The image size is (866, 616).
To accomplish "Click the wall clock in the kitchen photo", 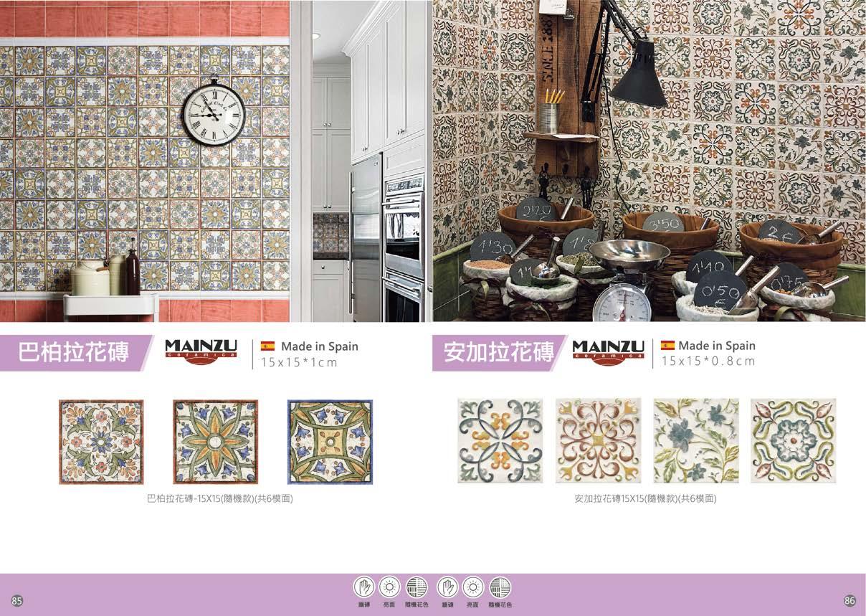I will [214, 112].
